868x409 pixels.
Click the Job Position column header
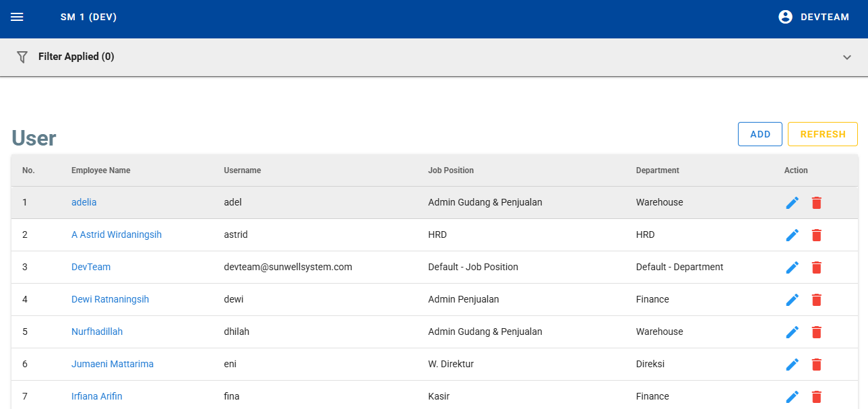pyautogui.click(x=451, y=170)
